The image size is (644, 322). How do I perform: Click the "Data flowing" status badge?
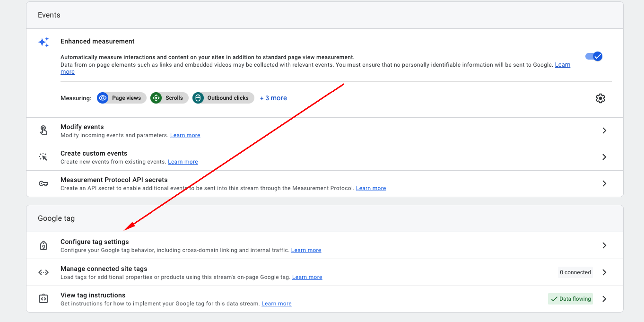pyautogui.click(x=570, y=299)
